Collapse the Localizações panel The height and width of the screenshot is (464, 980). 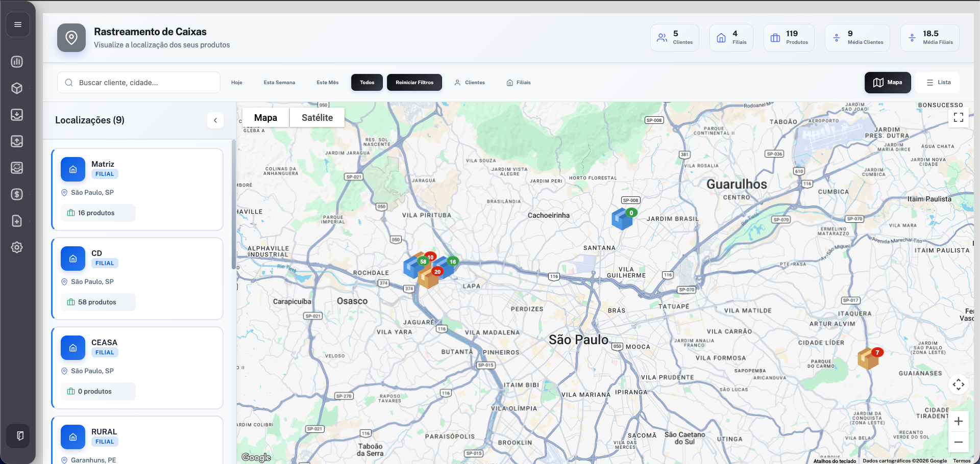click(215, 120)
